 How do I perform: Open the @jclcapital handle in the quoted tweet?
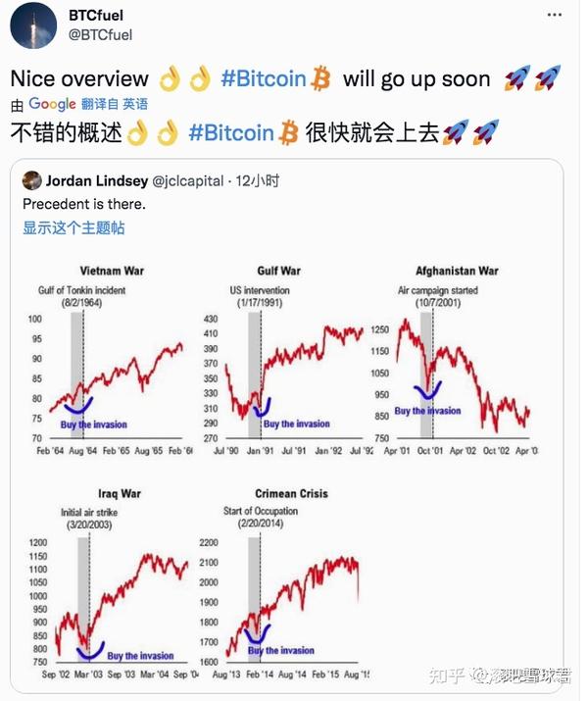coord(187,181)
